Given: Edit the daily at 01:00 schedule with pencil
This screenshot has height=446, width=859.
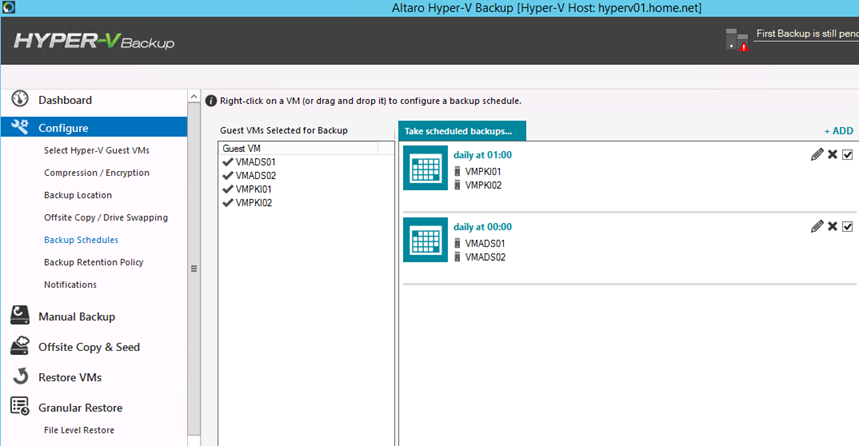Looking at the screenshot, I should (x=817, y=155).
